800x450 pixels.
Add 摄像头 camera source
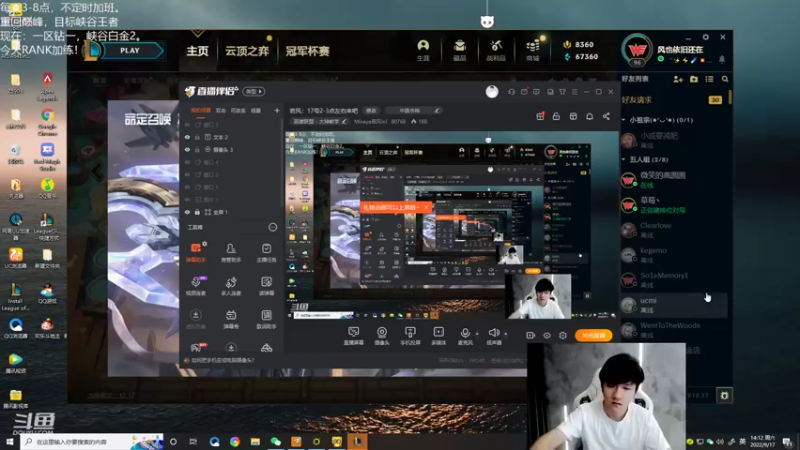click(382, 336)
